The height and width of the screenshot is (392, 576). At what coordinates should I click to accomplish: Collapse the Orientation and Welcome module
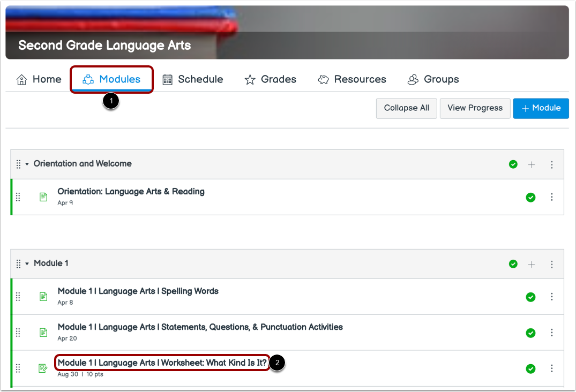[x=27, y=164]
